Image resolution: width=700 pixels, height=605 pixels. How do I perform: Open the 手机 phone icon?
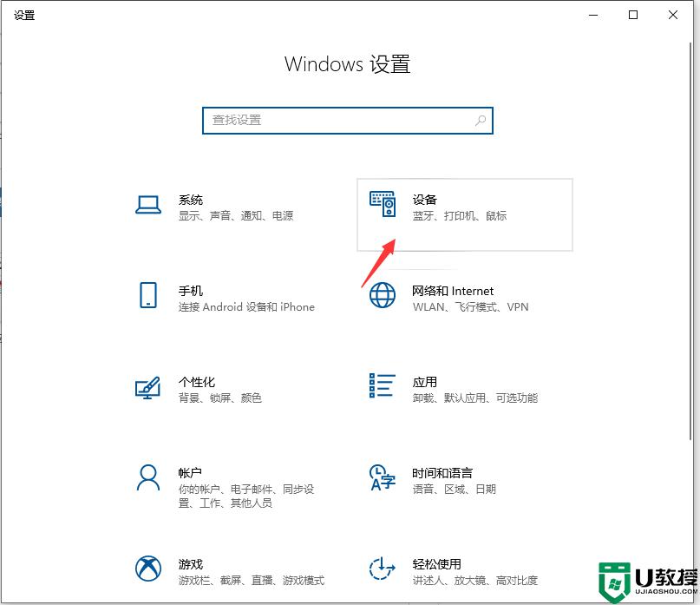pyautogui.click(x=148, y=295)
